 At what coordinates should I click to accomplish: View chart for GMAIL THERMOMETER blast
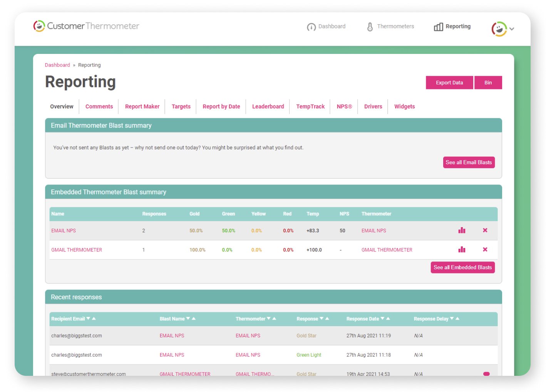pos(462,250)
